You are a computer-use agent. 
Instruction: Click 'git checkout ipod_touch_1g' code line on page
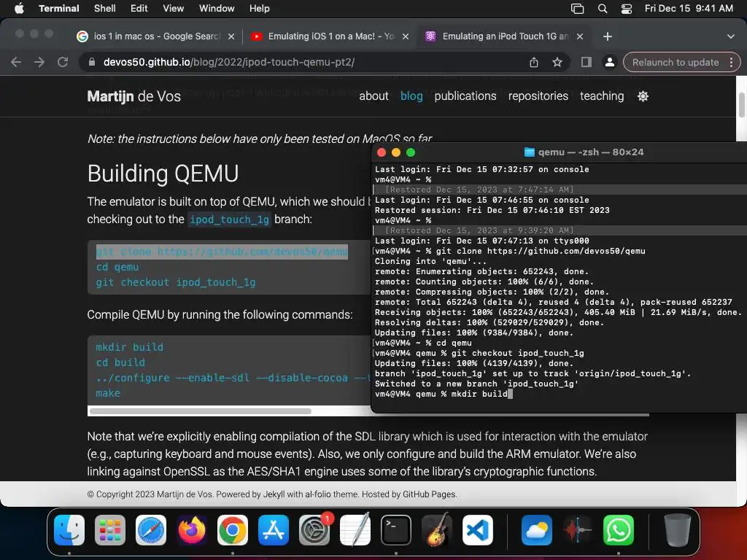176,282
